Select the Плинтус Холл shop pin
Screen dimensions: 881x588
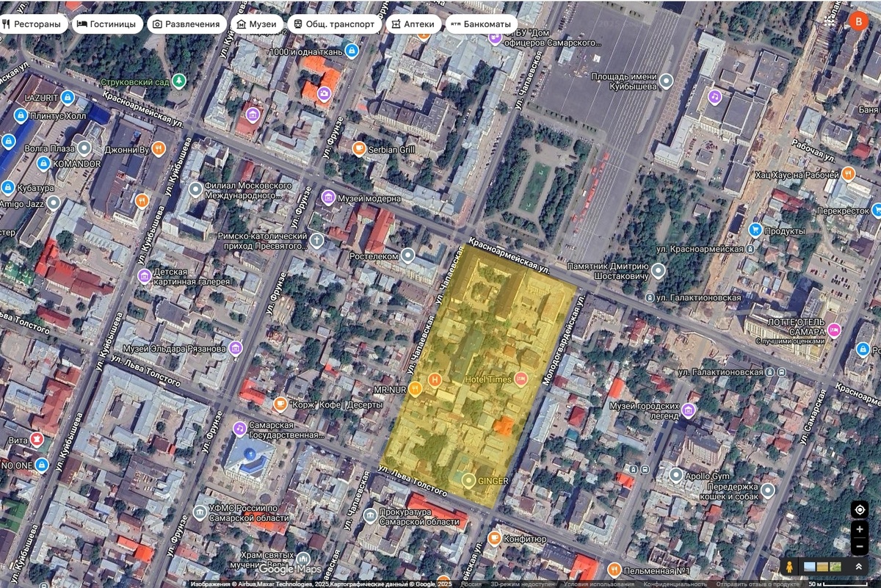[21, 115]
